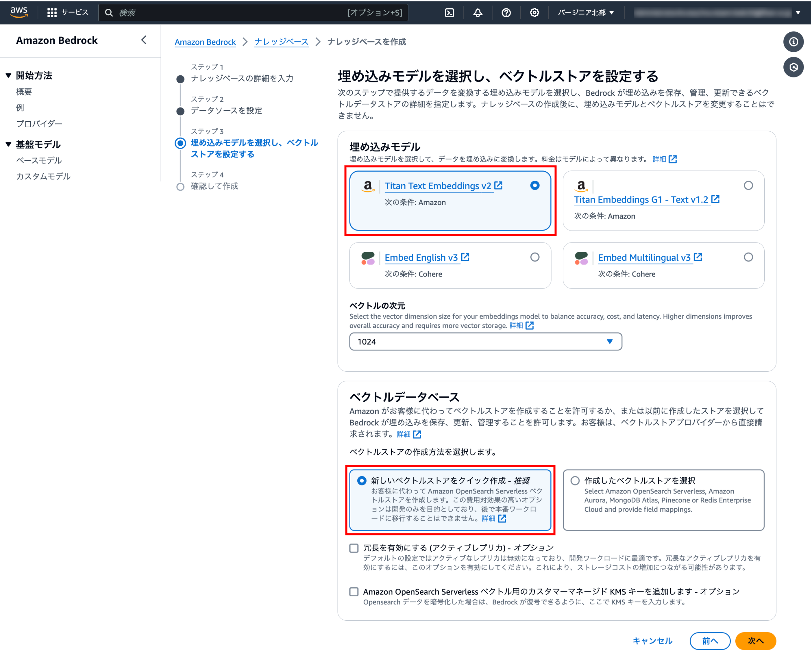Select Embed English v3 radio button
The width and height of the screenshot is (812, 662).
535,257
